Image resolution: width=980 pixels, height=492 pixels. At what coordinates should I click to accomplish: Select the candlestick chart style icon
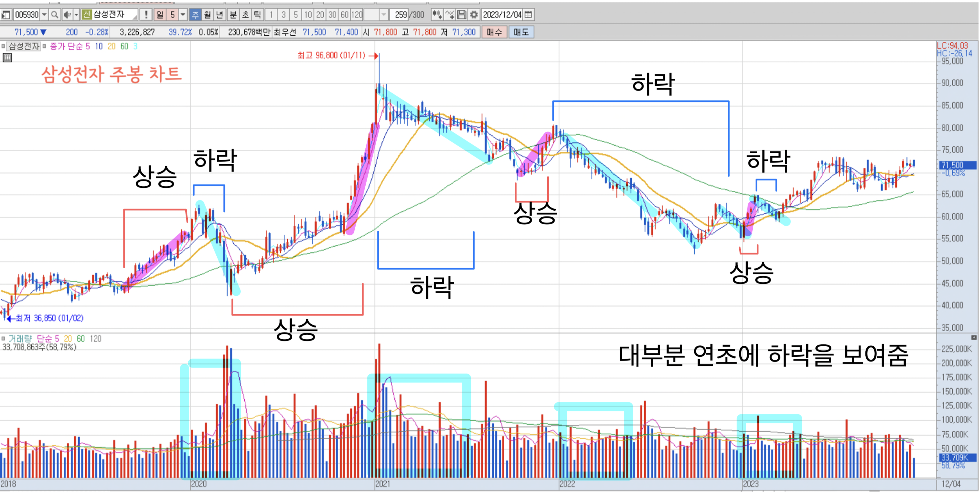pos(437,15)
